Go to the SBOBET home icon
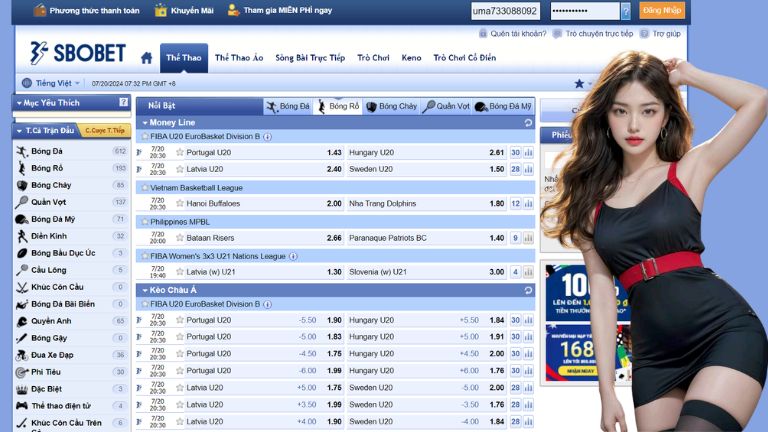 coord(146,58)
